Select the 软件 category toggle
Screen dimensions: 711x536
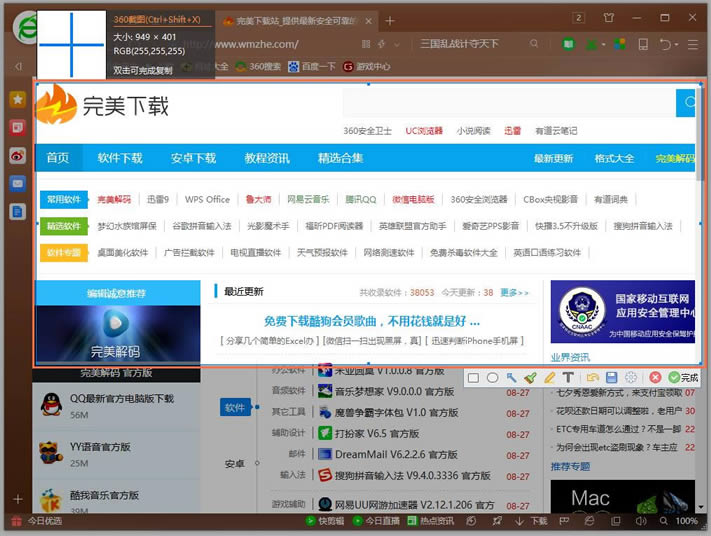click(x=235, y=408)
